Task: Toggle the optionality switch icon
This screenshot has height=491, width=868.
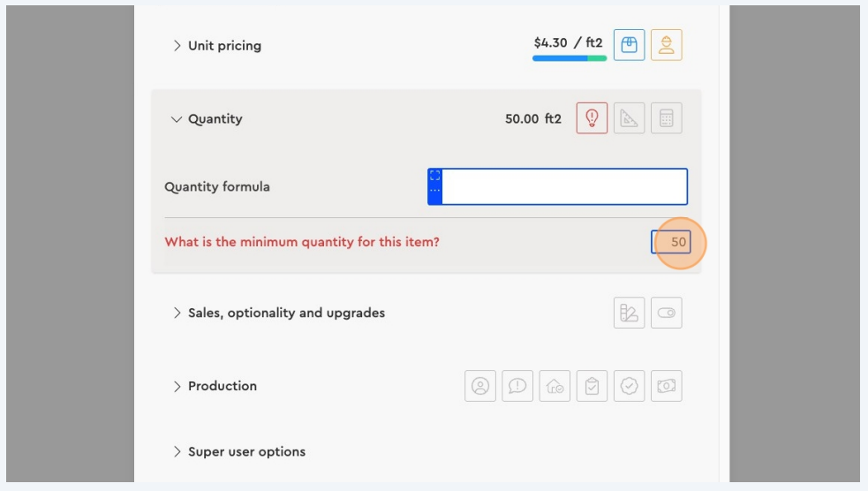Action: click(x=666, y=313)
